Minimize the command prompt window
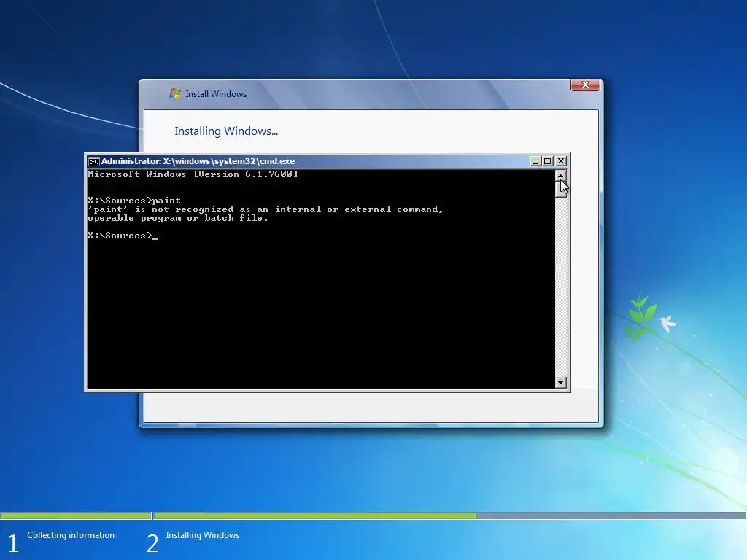Image resolution: width=747 pixels, height=560 pixels. click(x=535, y=161)
